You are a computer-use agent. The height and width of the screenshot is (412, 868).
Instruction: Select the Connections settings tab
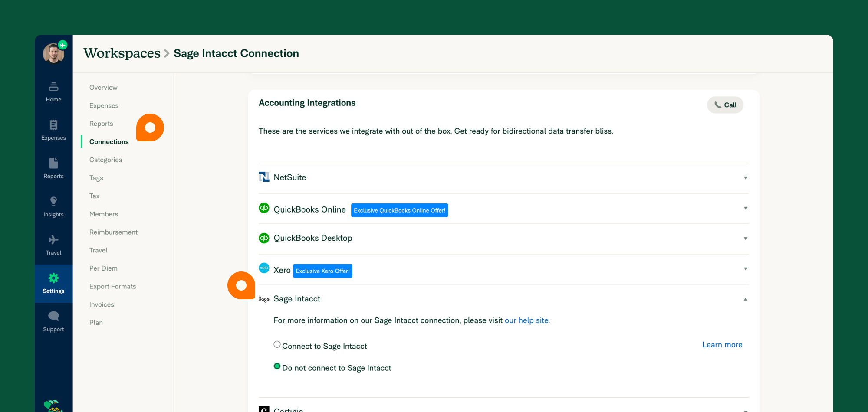click(x=109, y=142)
